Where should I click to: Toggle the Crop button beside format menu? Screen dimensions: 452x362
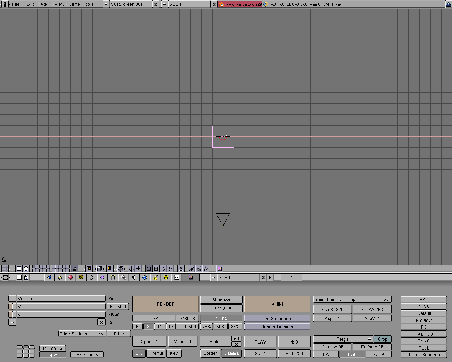click(x=382, y=339)
